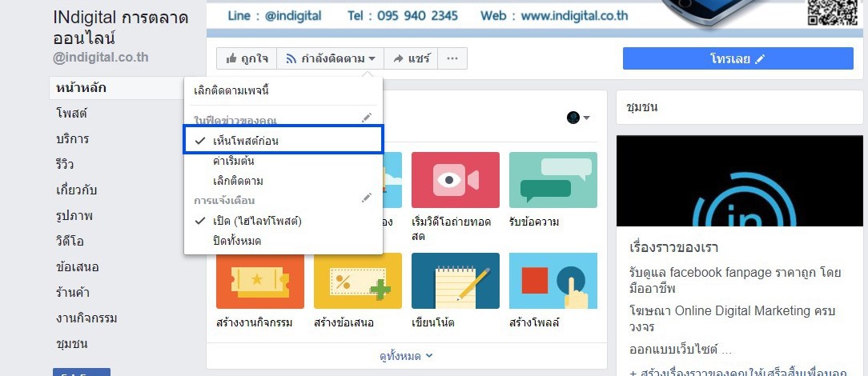Open Reviews (รีวิว) in sidebar
The width and height of the screenshot is (868, 376).
click(65, 165)
